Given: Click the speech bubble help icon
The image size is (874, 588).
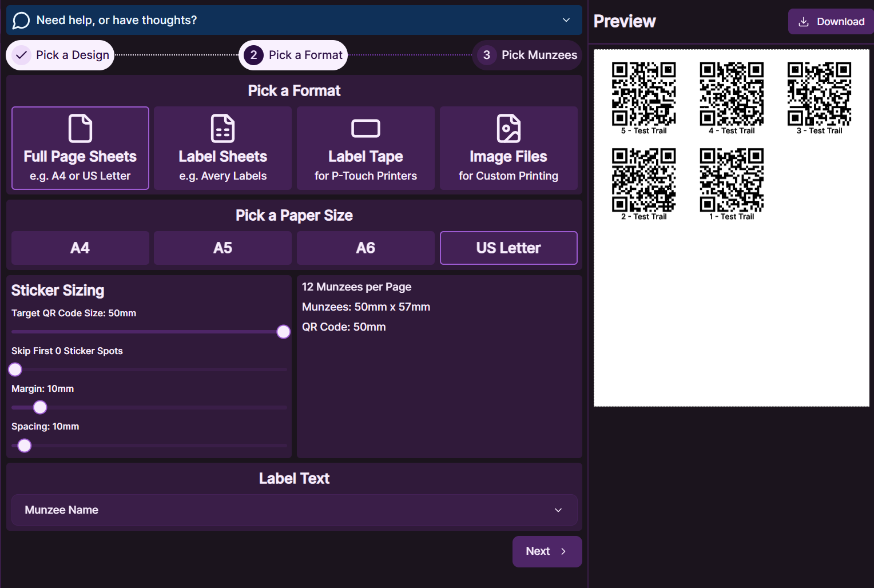Looking at the screenshot, I should (x=21, y=21).
